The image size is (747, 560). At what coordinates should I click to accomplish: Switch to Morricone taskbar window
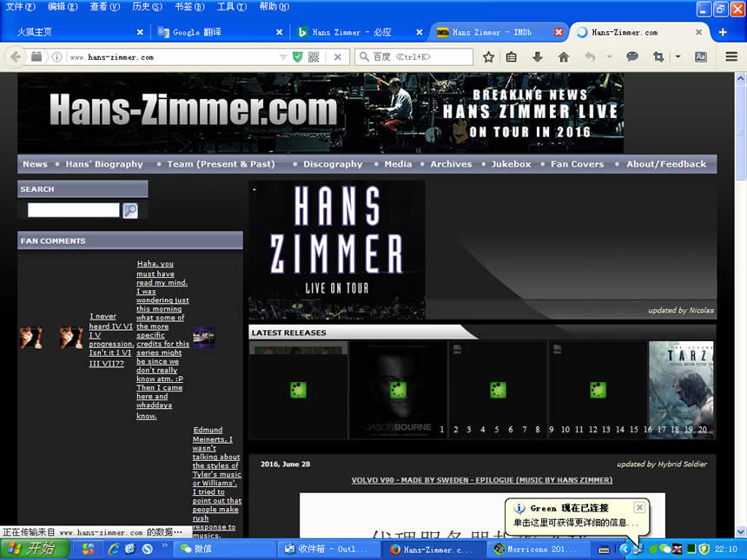(538, 549)
